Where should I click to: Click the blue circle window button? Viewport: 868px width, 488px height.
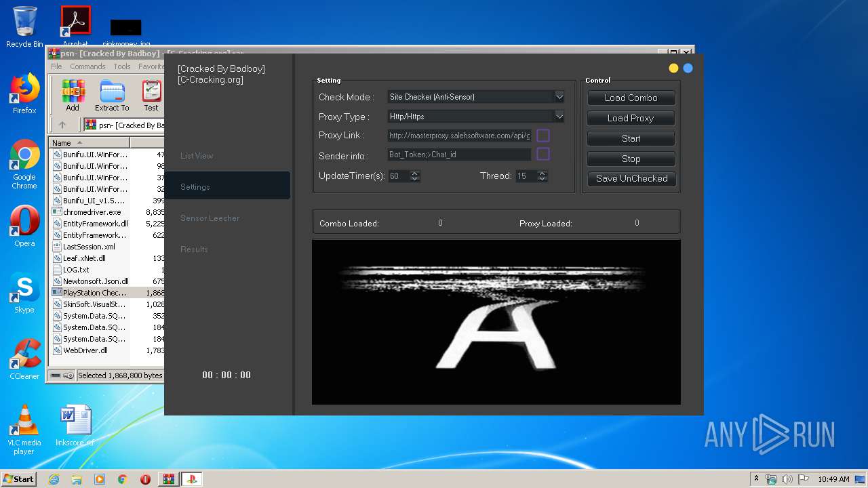click(x=688, y=68)
